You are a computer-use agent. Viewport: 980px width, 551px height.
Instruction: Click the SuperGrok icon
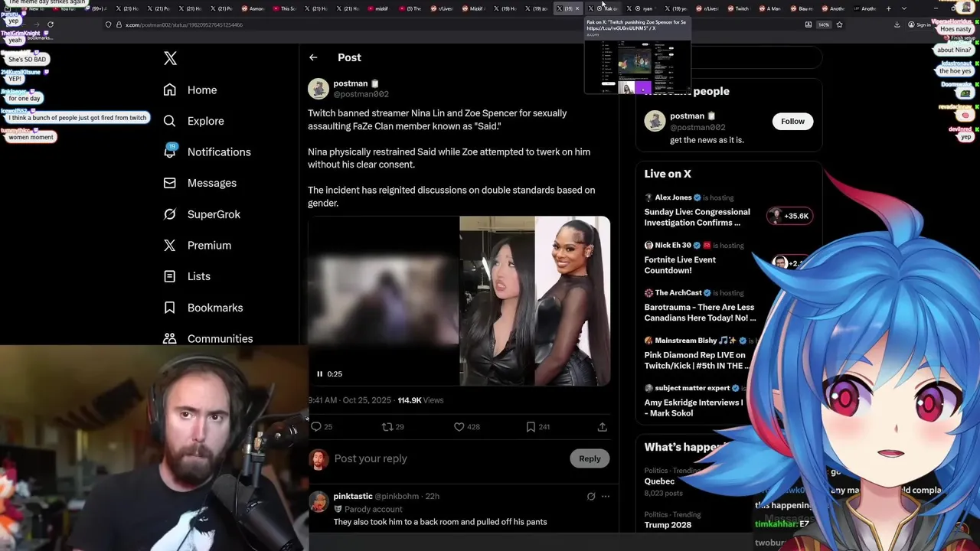tap(170, 214)
